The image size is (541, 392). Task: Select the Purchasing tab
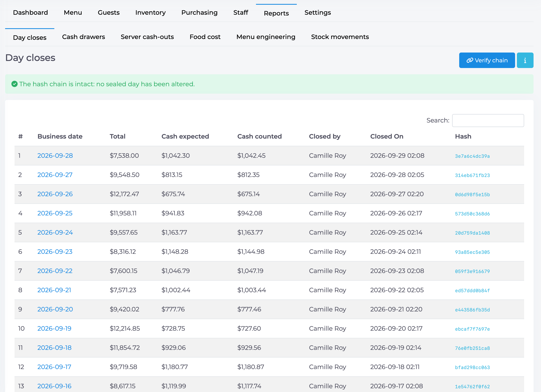(x=199, y=13)
